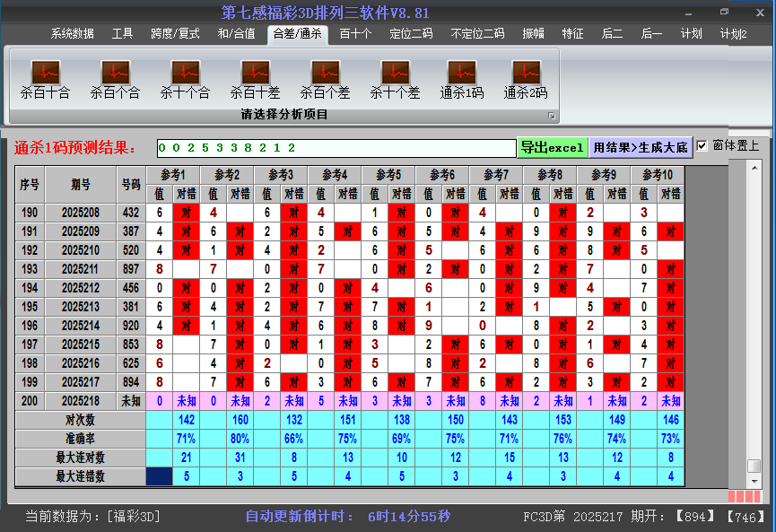Click the 用结果>生成大底 button

pyautogui.click(x=641, y=147)
